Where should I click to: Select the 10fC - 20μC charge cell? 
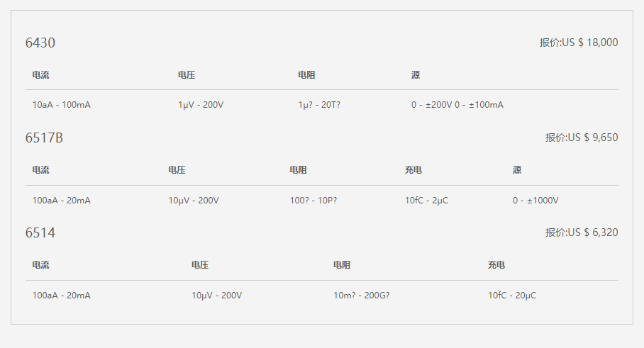(x=511, y=296)
